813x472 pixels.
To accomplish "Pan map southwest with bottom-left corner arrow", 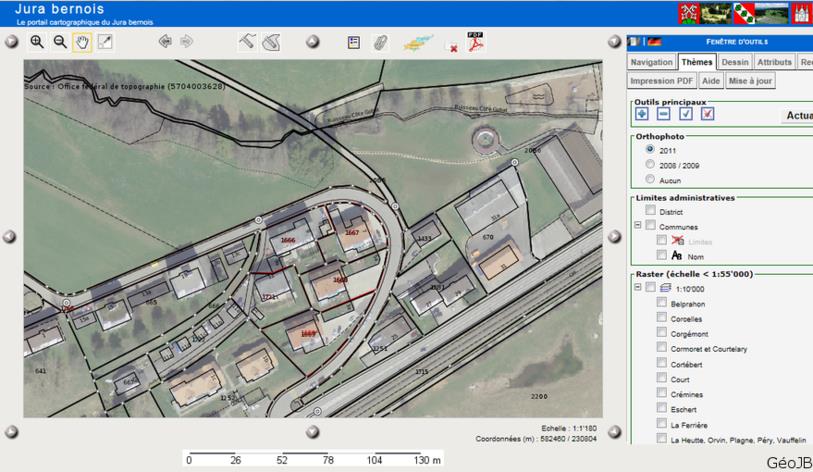I will click(11, 432).
